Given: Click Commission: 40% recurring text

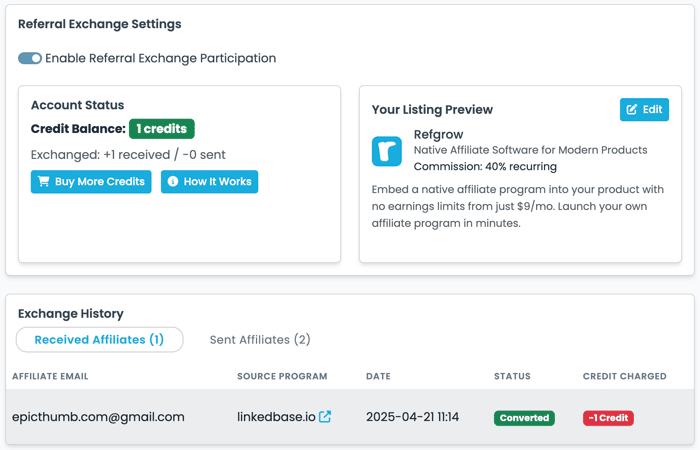Looking at the screenshot, I should 485,167.
